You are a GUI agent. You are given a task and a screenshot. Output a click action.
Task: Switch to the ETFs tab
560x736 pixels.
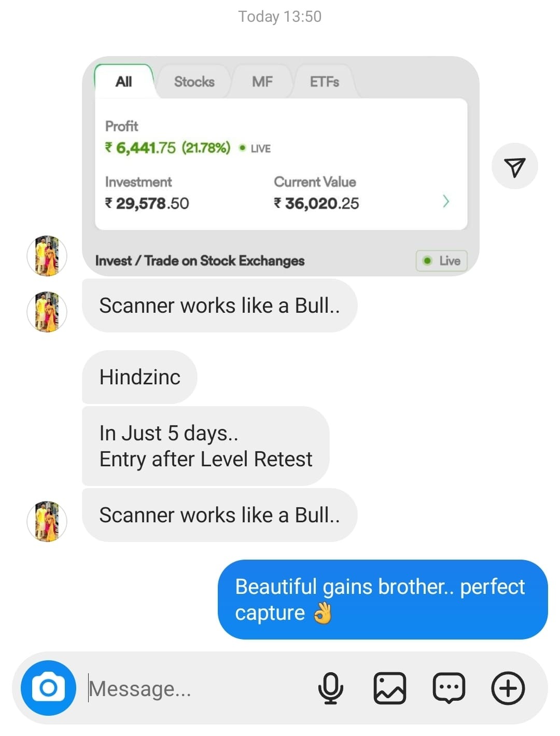click(x=325, y=81)
